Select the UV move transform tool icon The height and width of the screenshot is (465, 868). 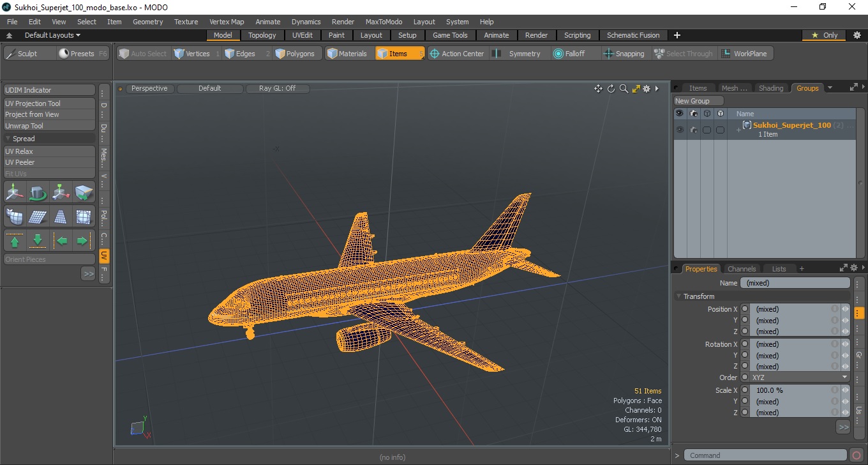click(15, 192)
